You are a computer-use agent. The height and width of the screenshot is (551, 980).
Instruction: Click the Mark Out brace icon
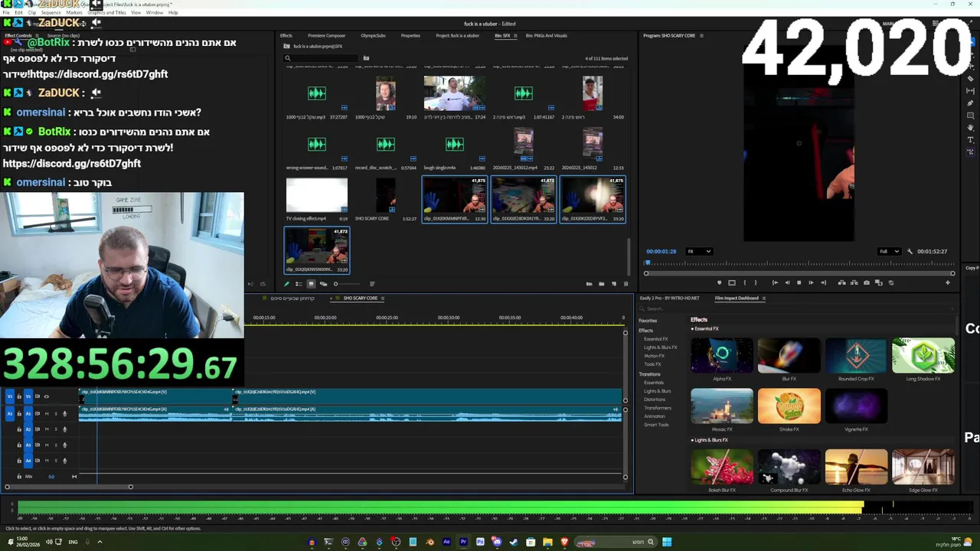click(x=756, y=282)
